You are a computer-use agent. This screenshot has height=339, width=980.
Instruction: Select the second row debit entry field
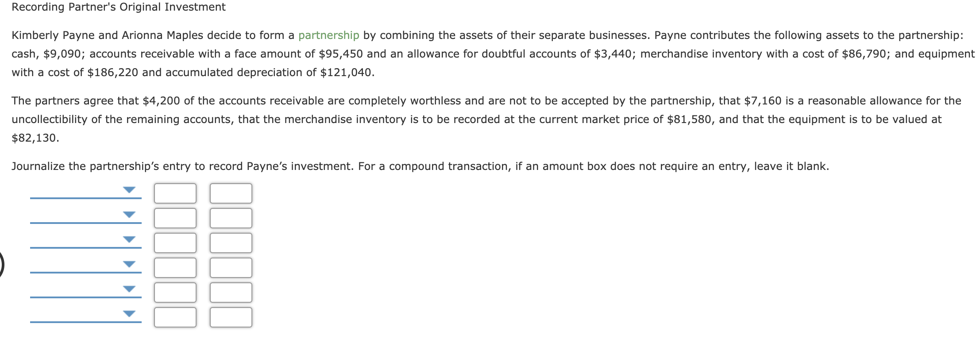coord(175,218)
